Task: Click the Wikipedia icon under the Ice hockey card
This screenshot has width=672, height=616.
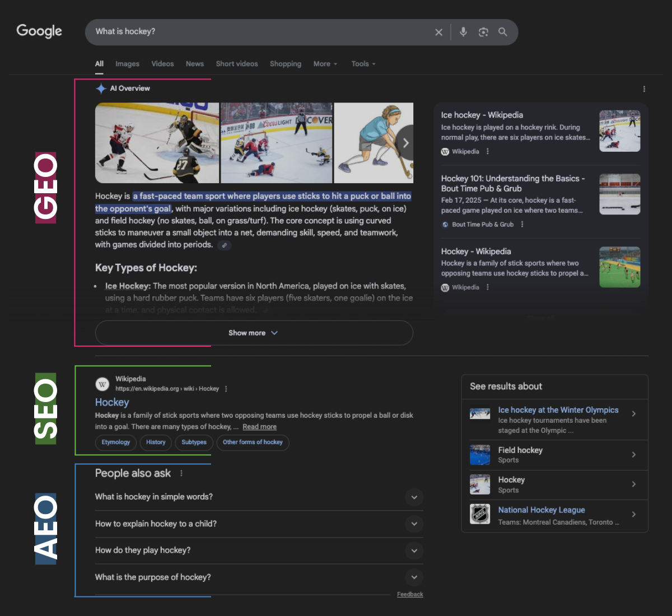Action: click(445, 152)
